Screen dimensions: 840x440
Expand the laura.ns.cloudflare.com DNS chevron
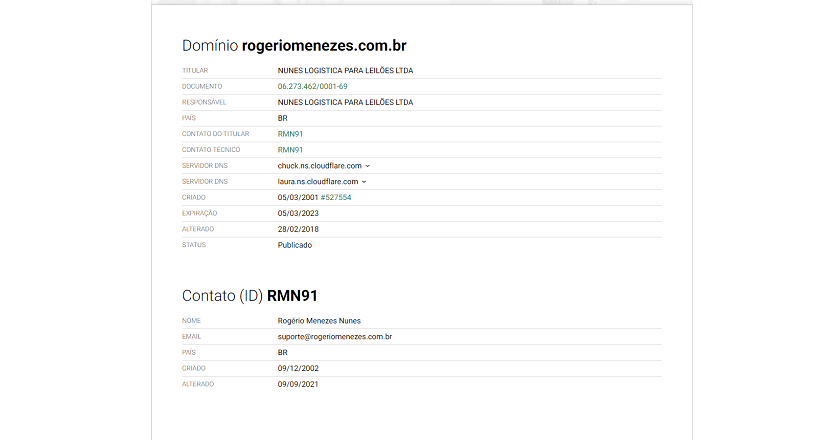click(x=364, y=182)
